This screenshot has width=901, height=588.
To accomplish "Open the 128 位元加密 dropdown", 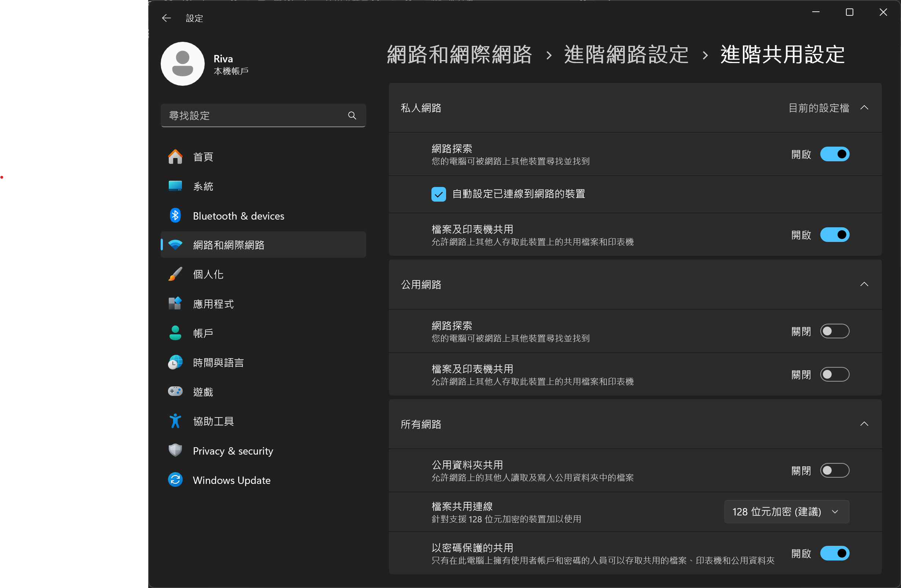I will 786,512.
